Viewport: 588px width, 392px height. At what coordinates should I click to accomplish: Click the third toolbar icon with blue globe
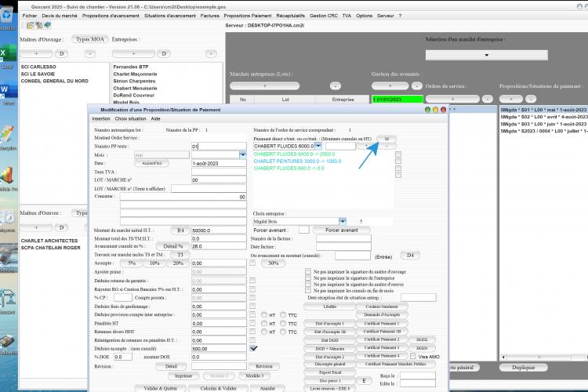pos(47,25)
